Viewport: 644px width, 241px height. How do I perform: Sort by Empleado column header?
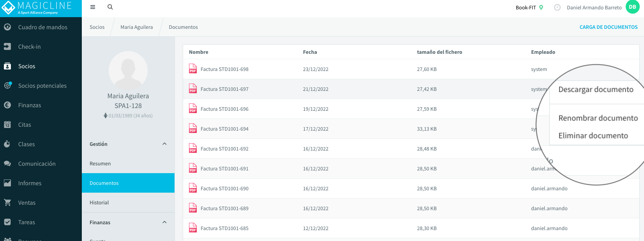pyautogui.click(x=543, y=52)
